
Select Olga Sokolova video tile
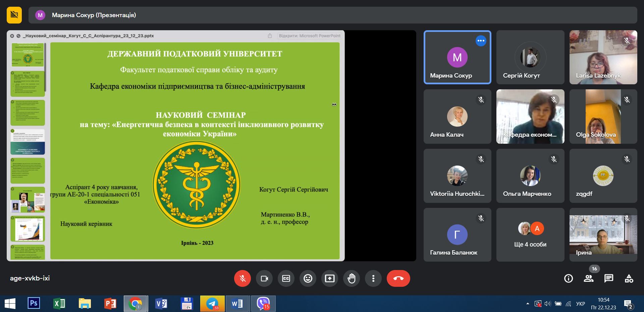coord(603,117)
